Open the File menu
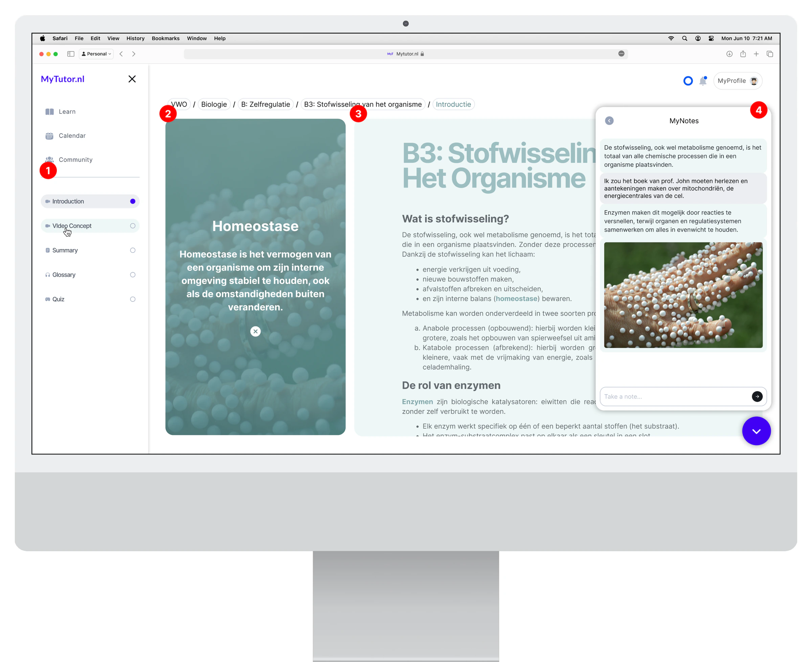The width and height of the screenshot is (812, 662). (x=79, y=39)
